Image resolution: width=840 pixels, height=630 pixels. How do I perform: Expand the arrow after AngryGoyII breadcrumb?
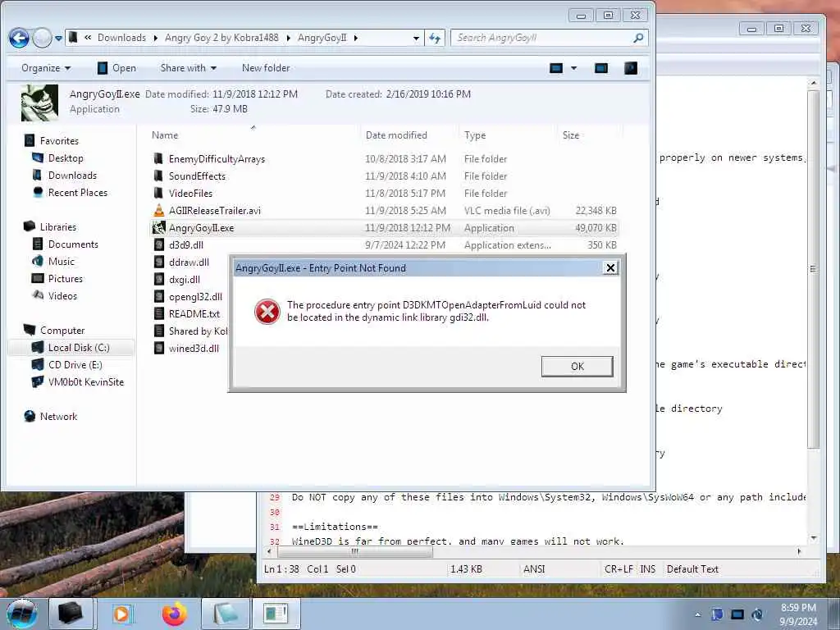[356, 38]
